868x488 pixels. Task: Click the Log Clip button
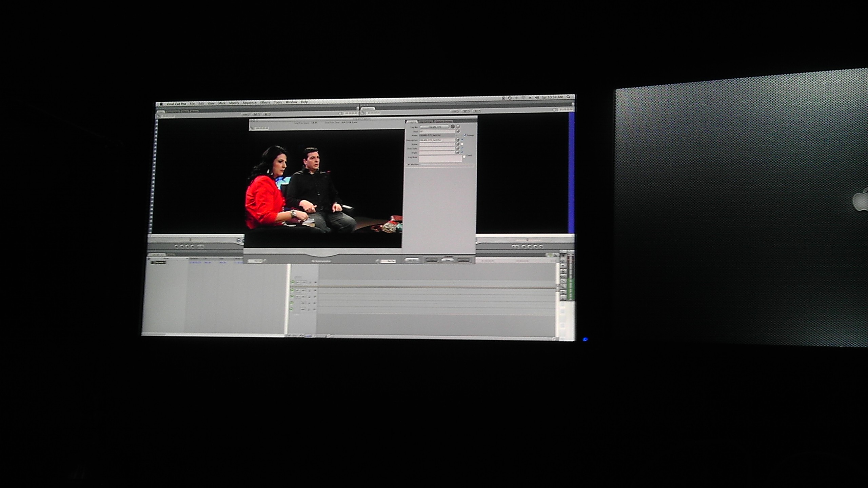coord(412,260)
